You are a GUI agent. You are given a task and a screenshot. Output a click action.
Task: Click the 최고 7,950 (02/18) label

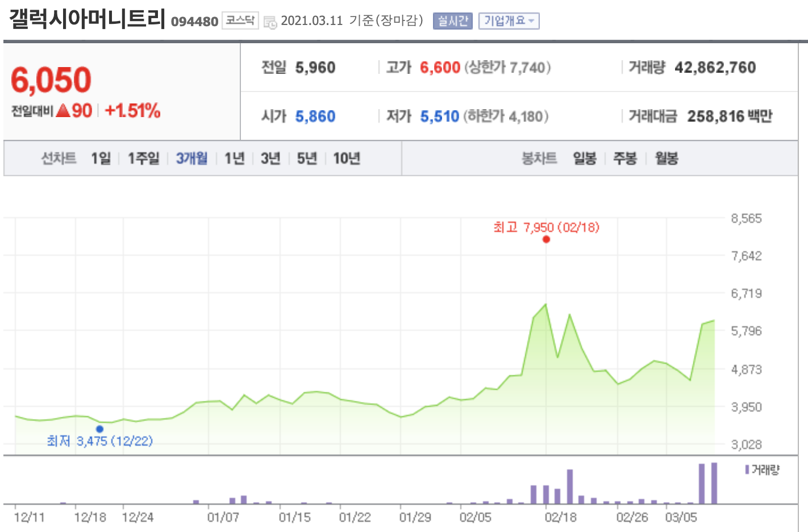(x=546, y=227)
